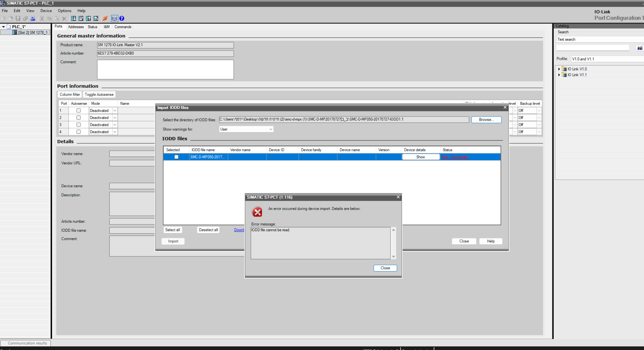Click the blue help question mark icon
The image size is (644, 350).
(122, 18)
